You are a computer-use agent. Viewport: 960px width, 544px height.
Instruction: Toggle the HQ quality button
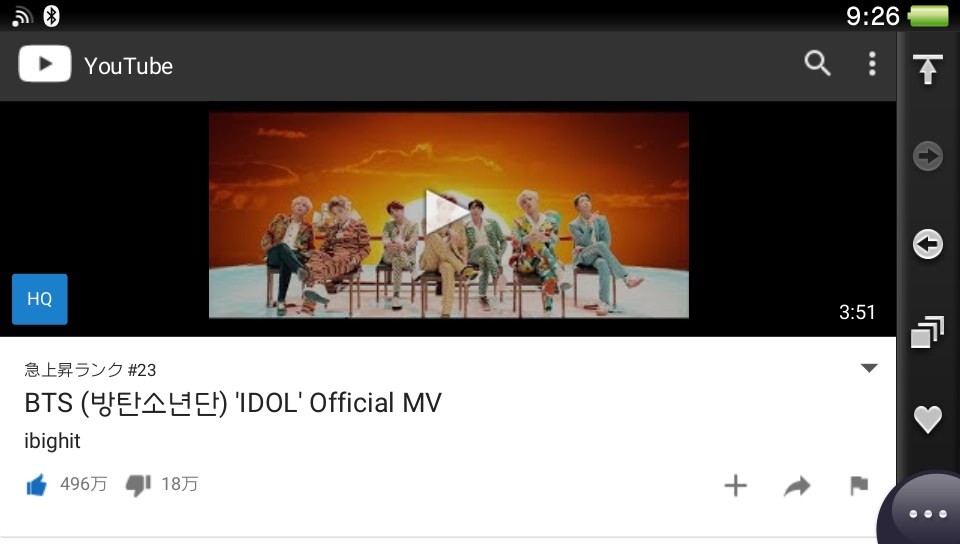pyautogui.click(x=40, y=299)
